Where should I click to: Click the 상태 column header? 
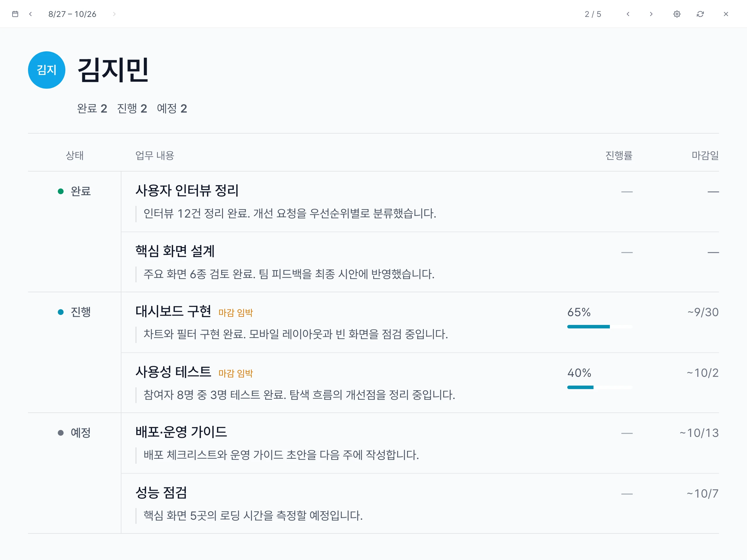click(x=75, y=155)
